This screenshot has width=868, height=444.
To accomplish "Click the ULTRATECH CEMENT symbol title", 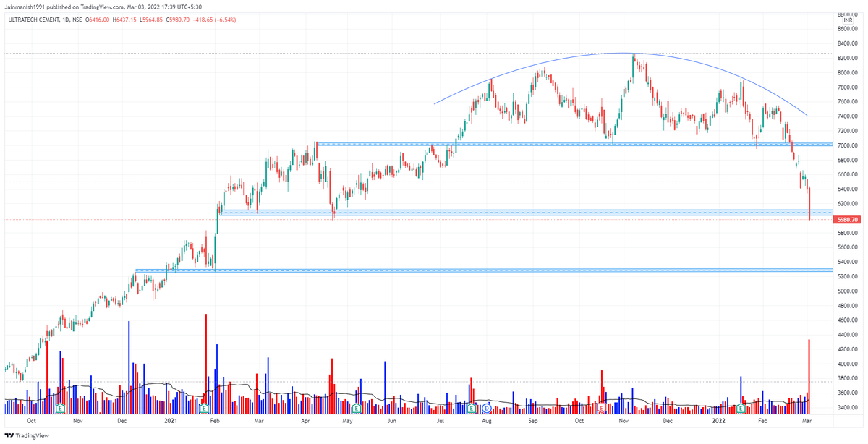I will pos(33,20).
